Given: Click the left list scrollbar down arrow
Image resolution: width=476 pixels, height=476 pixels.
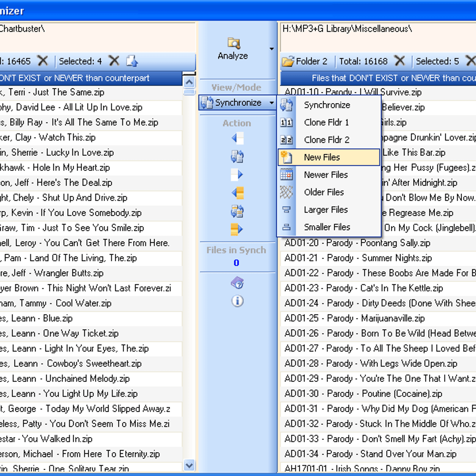Looking at the screenshot, I should (x=190, y=465).
